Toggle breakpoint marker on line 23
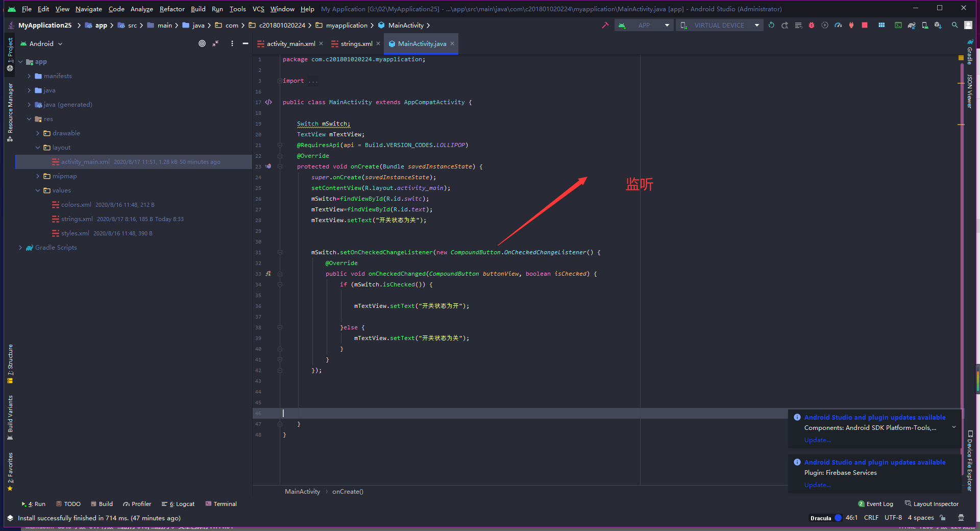 (268, 166)
